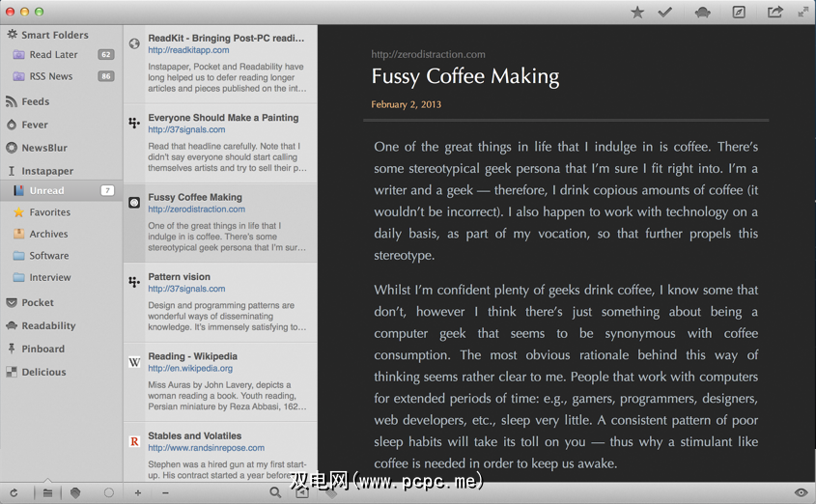Click the refresh icon in bottom bar
Screen dimensions: 816x504
(x=14, y=493)
